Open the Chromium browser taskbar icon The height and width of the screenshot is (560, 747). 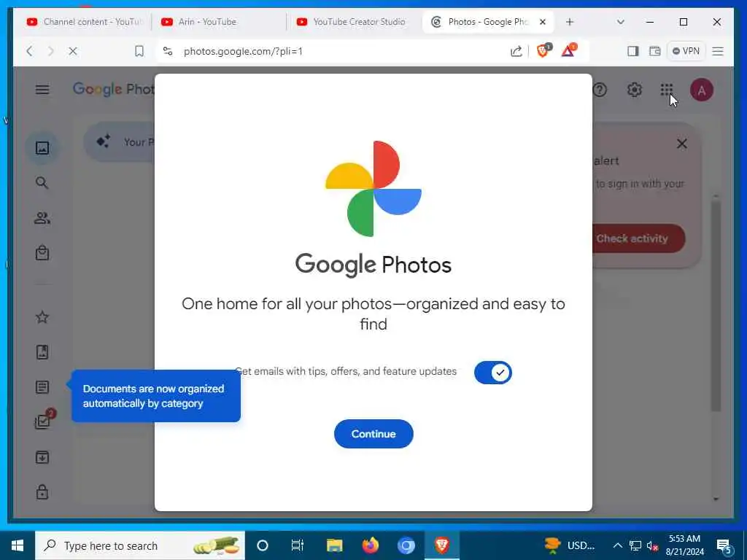[x=406, y=545]
